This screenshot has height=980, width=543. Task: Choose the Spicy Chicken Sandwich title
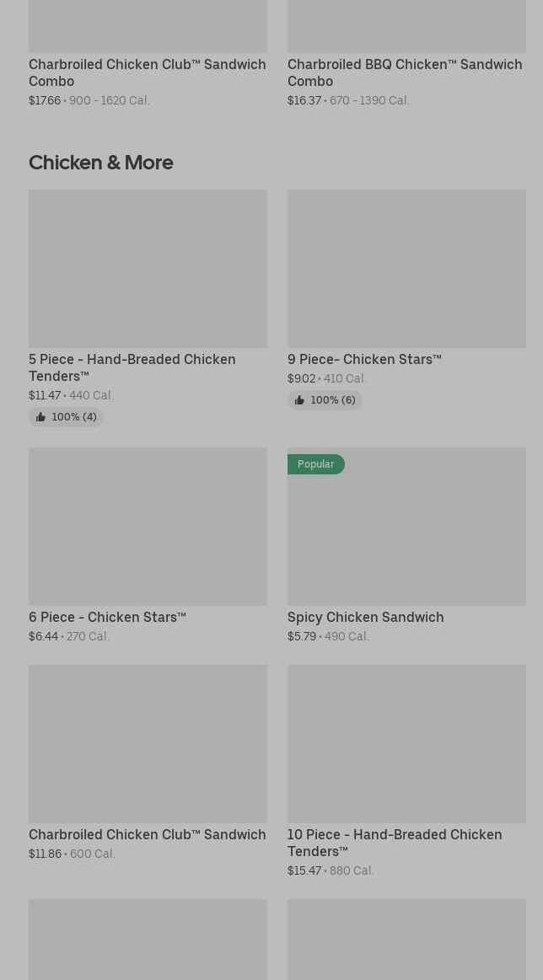(366, 617)
